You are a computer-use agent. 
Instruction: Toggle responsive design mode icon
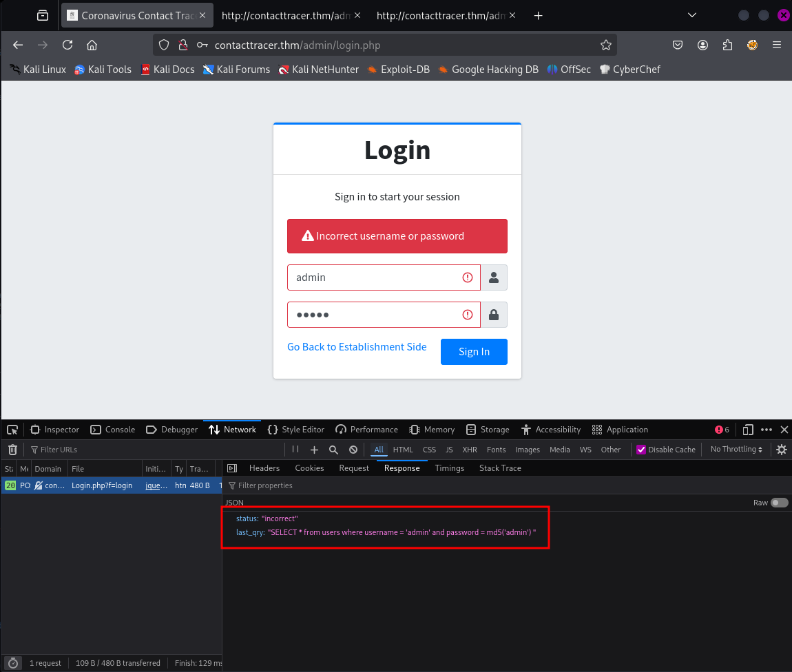pos(748,429)
